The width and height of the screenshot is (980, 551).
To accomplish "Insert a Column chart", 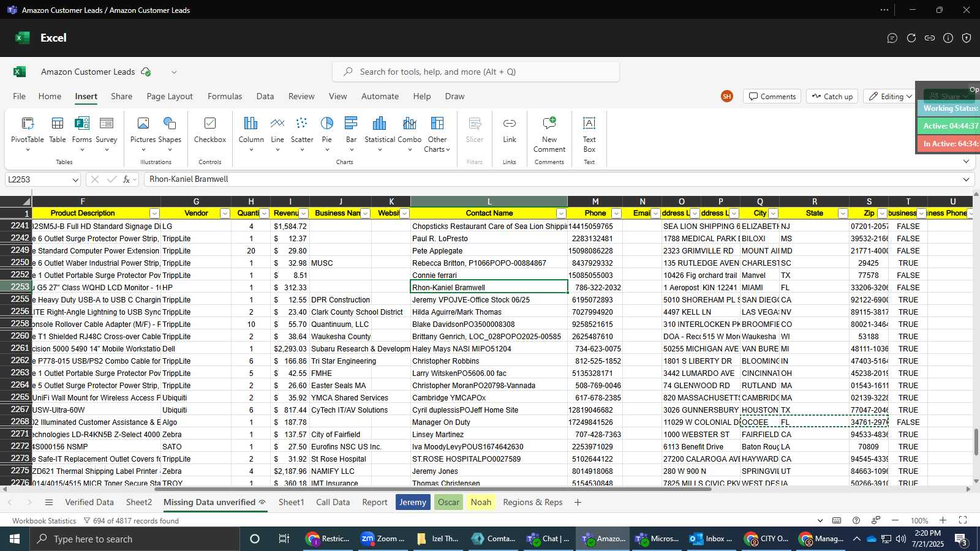I will (251, 133).
